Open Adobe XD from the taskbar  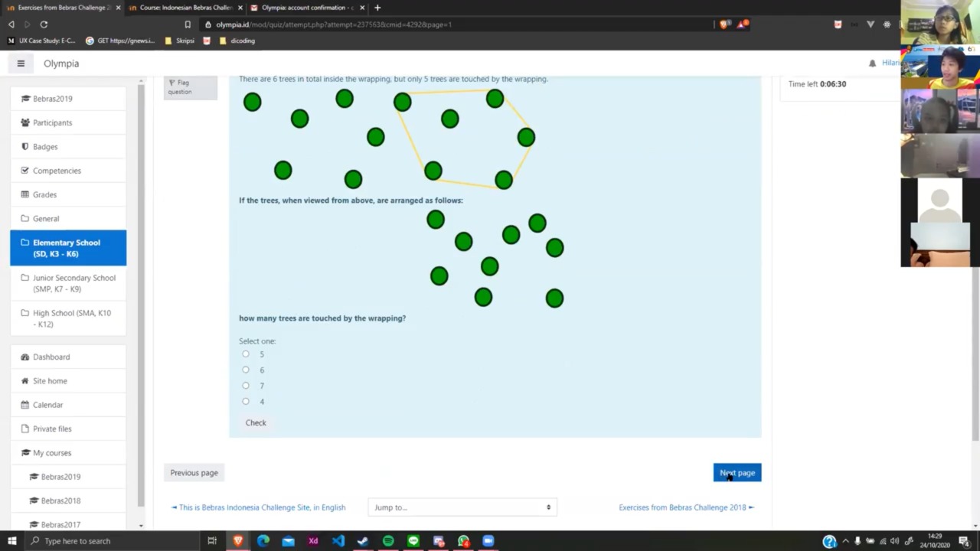pos(313,541)
